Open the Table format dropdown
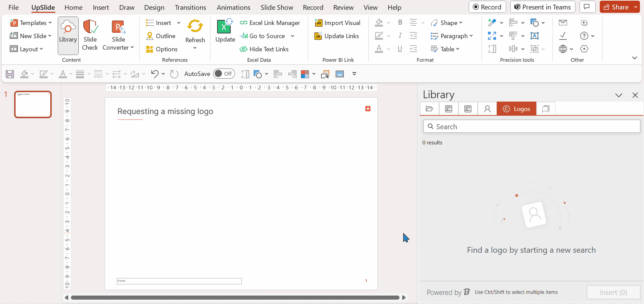 tap(445, 49)
